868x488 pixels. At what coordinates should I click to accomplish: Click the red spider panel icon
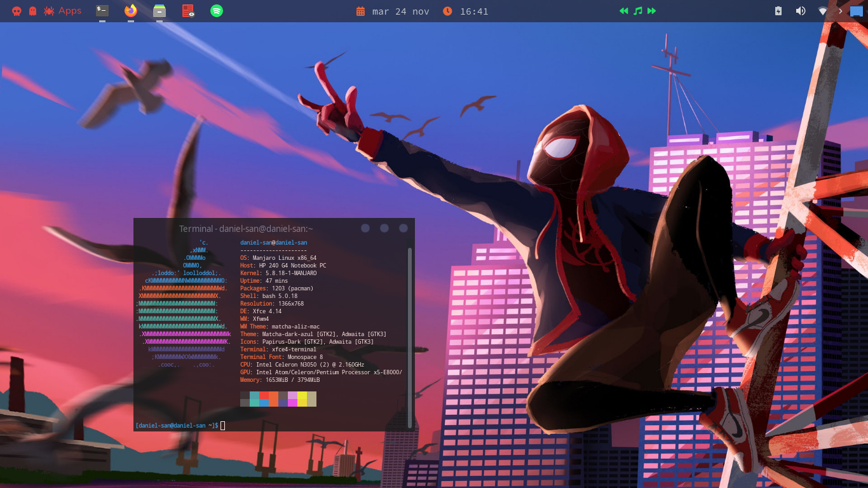(x=48, y=10)
